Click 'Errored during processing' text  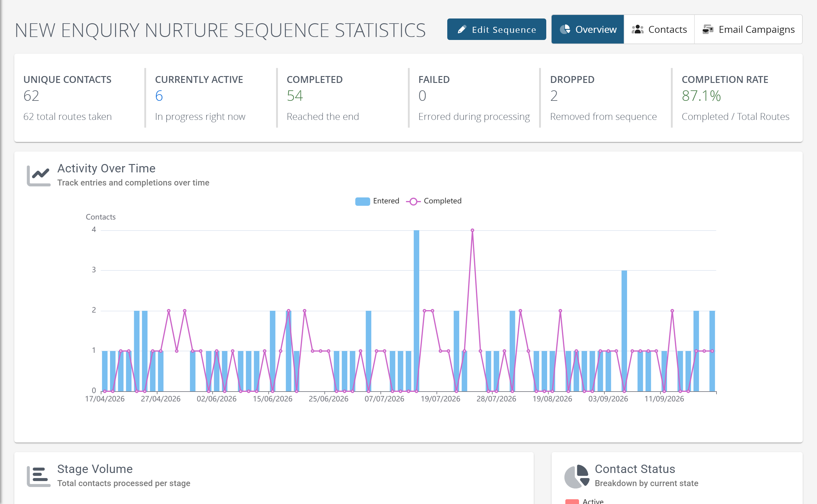coord(474,117)
